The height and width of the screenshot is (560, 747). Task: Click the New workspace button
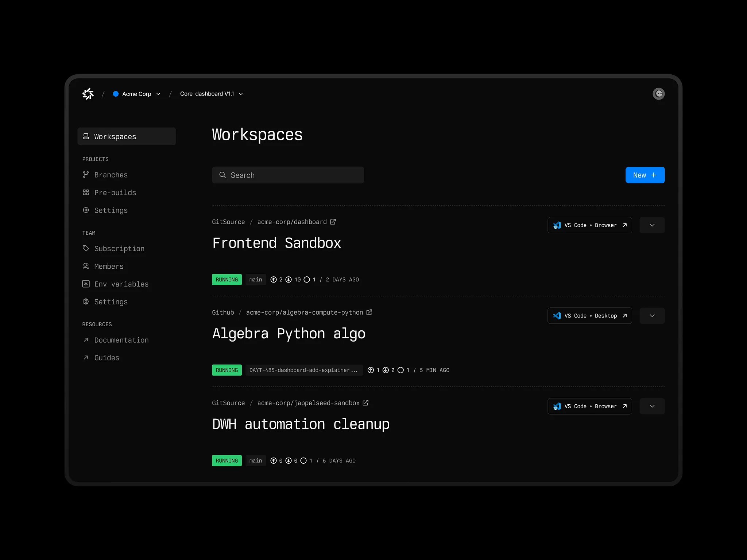click(645, 175)
